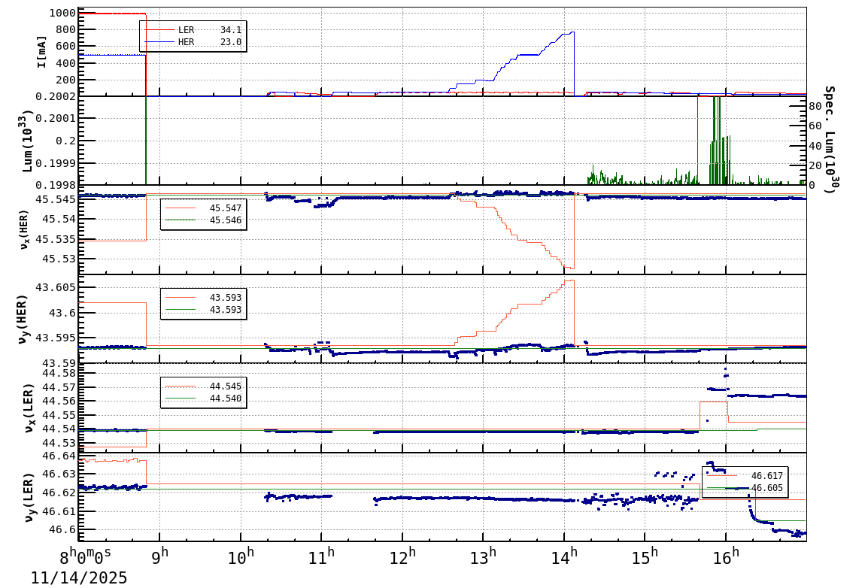This screenshot has height=588, width=868.
Task: Click the 20 tick on Spec. Lum axis
Action: coord(815,166)
